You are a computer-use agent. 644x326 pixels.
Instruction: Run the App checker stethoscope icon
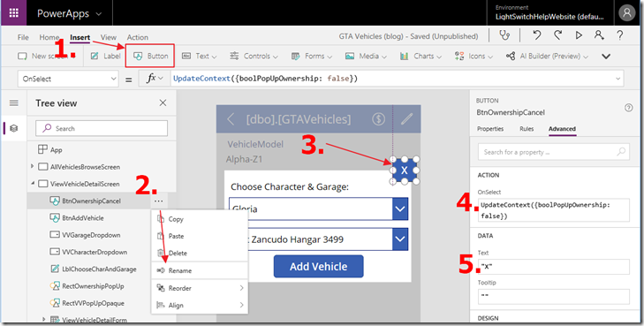(504, 35)
